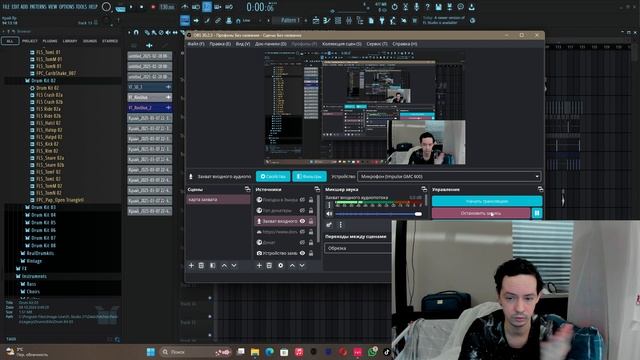Lock the Донат source
The width and height of the screenshot is (640, 360).
(x=311, y=242)
